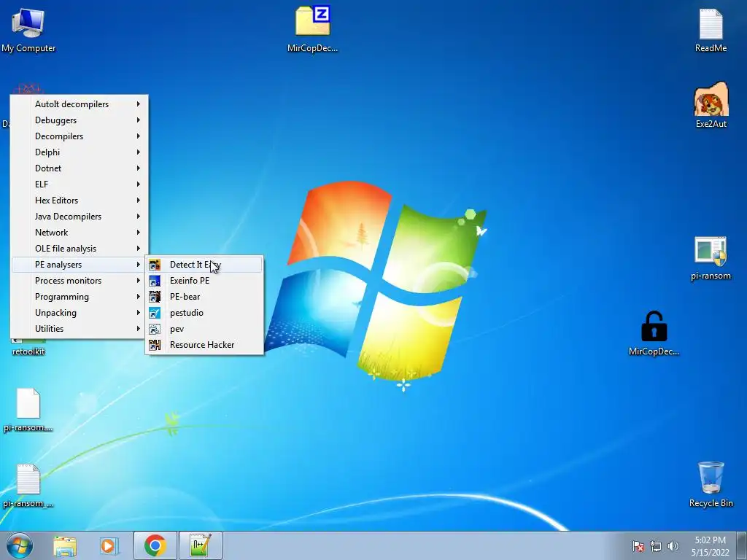Open the Programming category
The height and width of the screenshot is (560, 747).
click(79, 297)
